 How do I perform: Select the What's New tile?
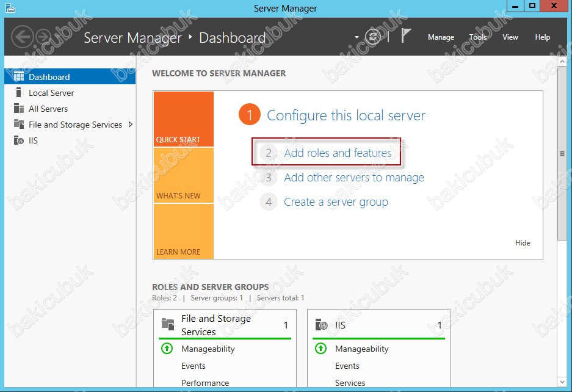pos(184,175)
